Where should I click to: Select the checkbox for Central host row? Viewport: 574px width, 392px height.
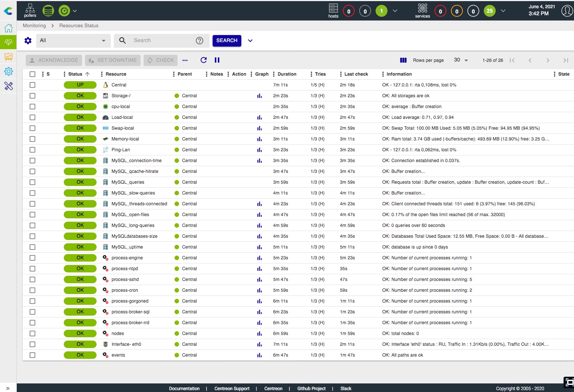(32, 85)
